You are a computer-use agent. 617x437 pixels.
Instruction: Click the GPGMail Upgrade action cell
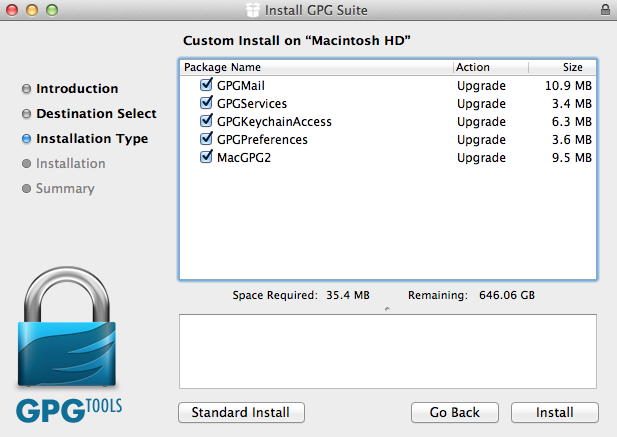click(x=481, y=86)
